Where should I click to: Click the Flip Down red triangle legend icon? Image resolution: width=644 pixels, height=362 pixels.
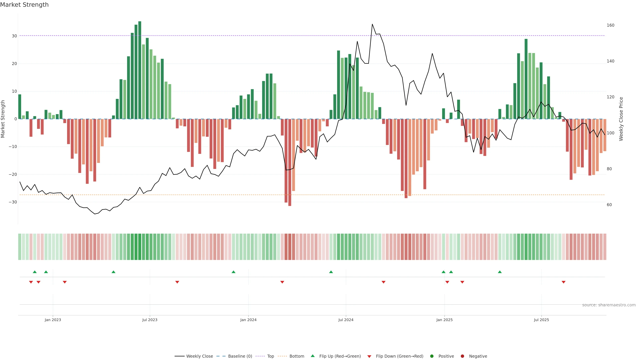coord(369,356)
